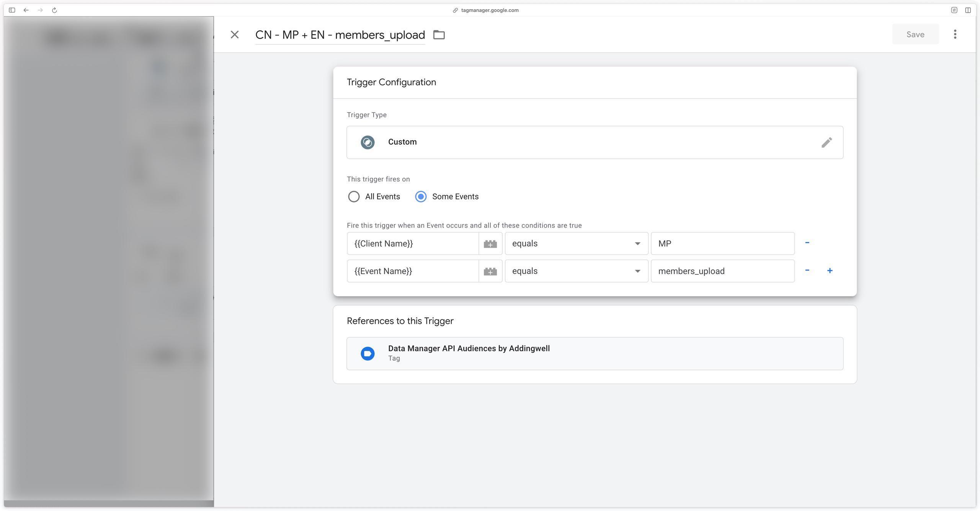Go back in the browser
This screenshot has height=511, width=980.
click(26, 10)
